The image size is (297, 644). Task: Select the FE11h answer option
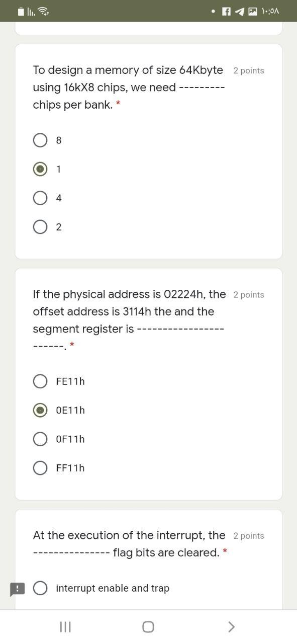[x=40, y=381]
